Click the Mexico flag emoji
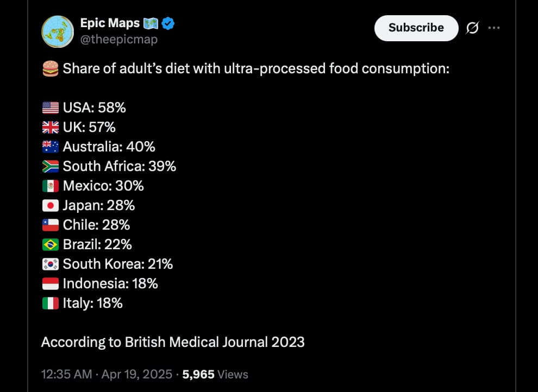This screenshot has height=392, width=538. point(51,186)
